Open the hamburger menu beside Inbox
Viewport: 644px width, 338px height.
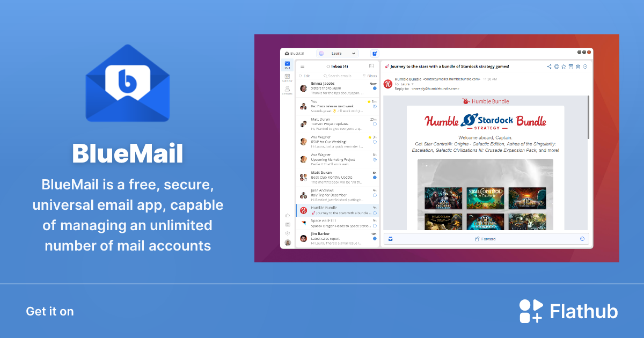pos(302,67)
